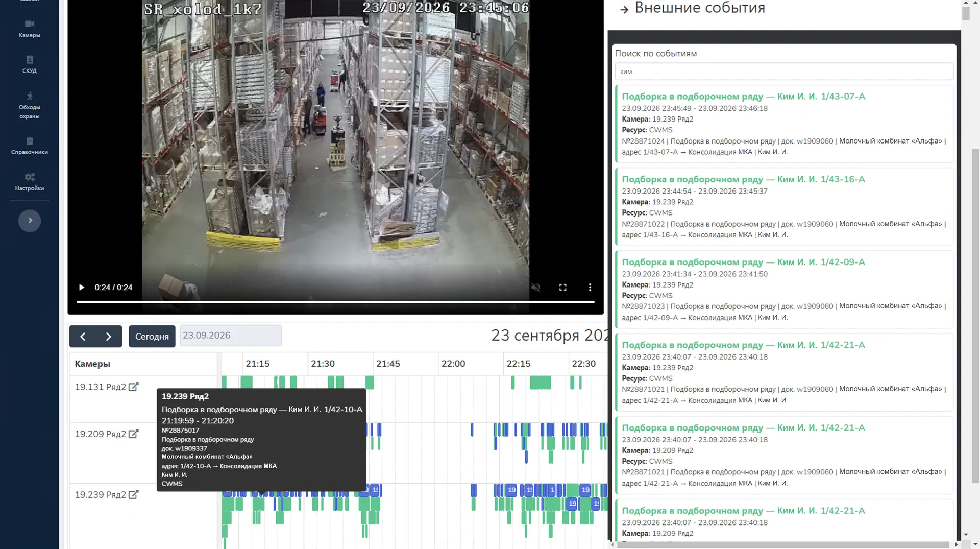Viewport: 980px width, 549px height.
Task: Open the Настройки sidebar section
Action: 29,182
